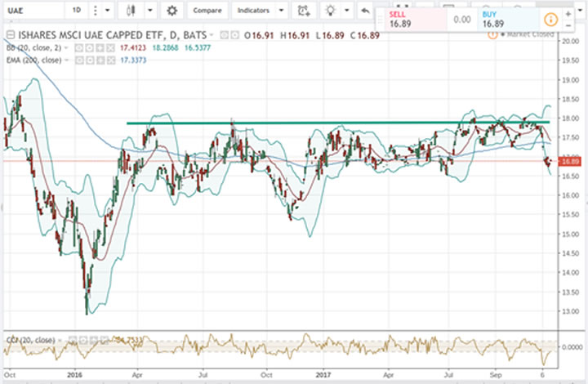588x384 pixels.
Task: Remove the CCI indicator with its X icon
Action: click(104, 340)
